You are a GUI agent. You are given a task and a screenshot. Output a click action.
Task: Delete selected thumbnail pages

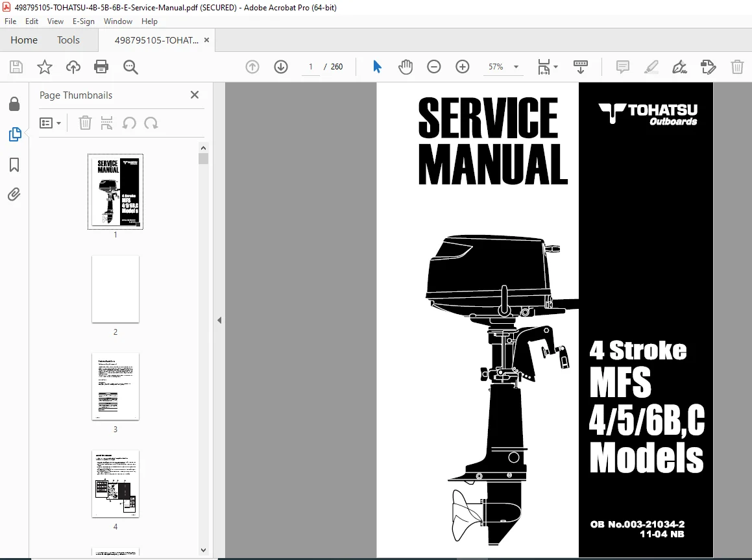(85, 123)
